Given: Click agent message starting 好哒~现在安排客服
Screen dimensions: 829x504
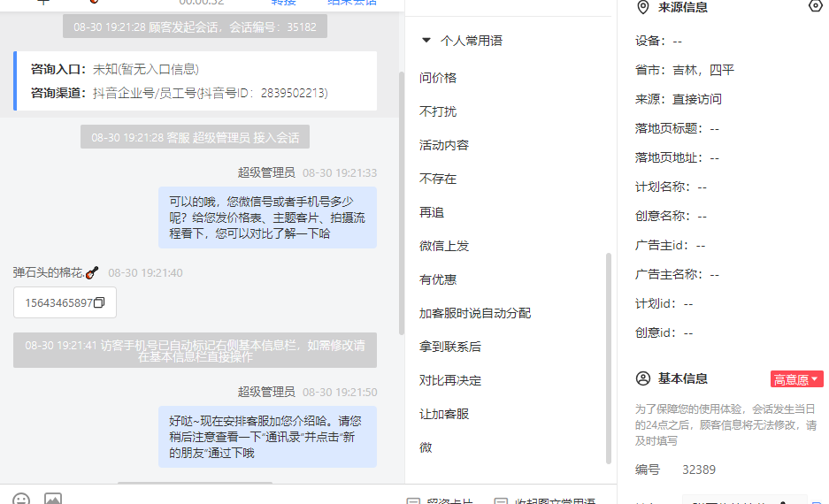Looking at the screenshot, I should 267,437.
